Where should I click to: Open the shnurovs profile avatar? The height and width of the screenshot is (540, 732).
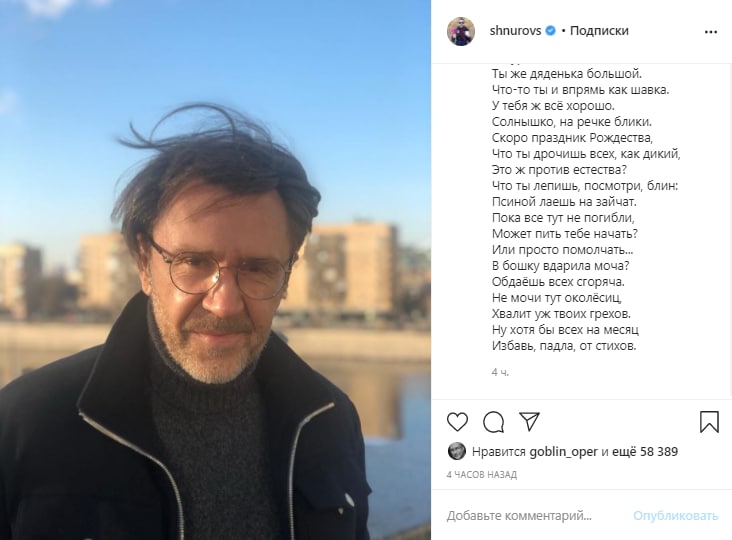461,31
